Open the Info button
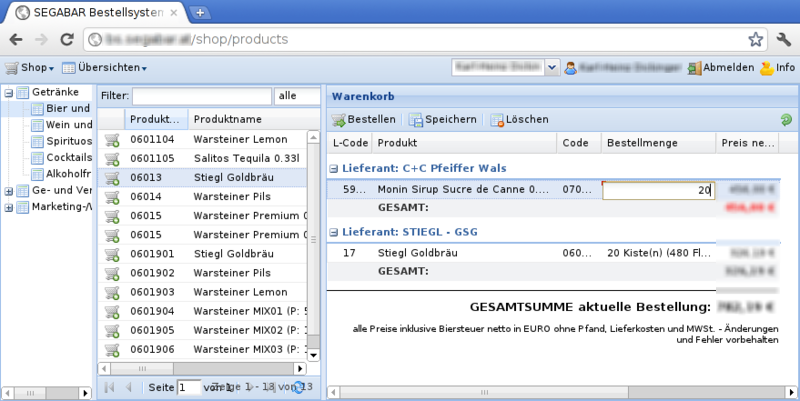800x401 pixels. (778, 68)
